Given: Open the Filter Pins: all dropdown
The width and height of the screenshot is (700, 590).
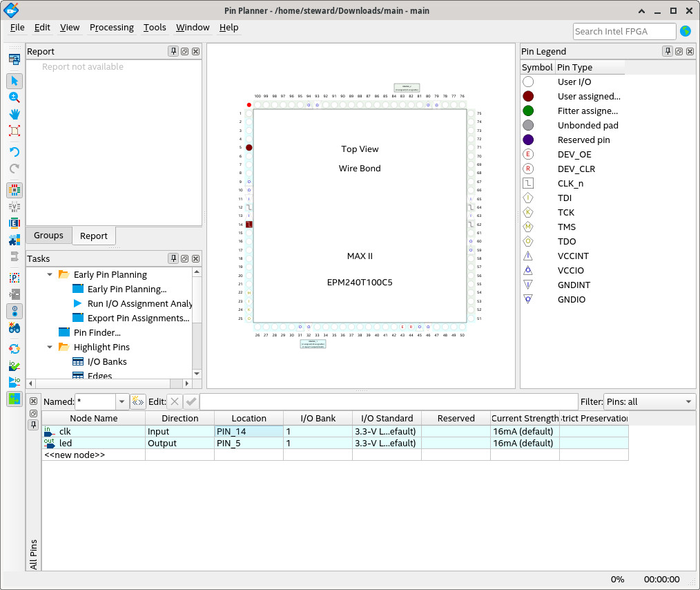Looking at the screenshot, I should click(x=649, y=401).
